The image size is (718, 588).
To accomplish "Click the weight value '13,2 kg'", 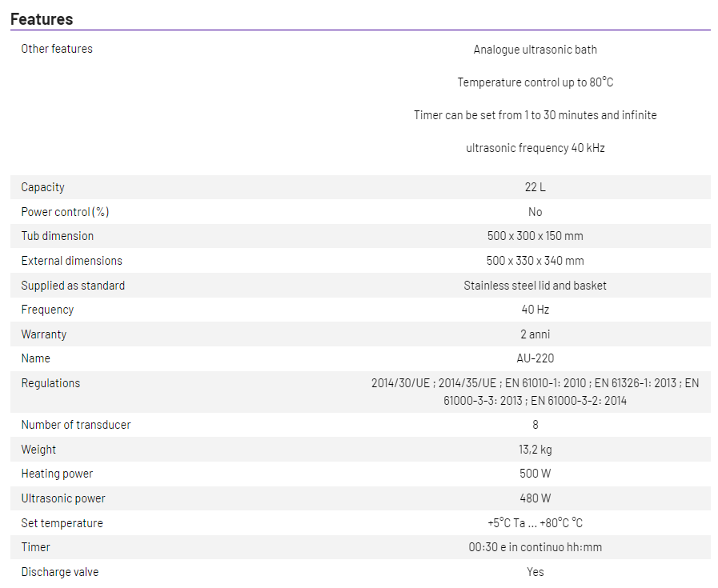I will pos(535,450).
